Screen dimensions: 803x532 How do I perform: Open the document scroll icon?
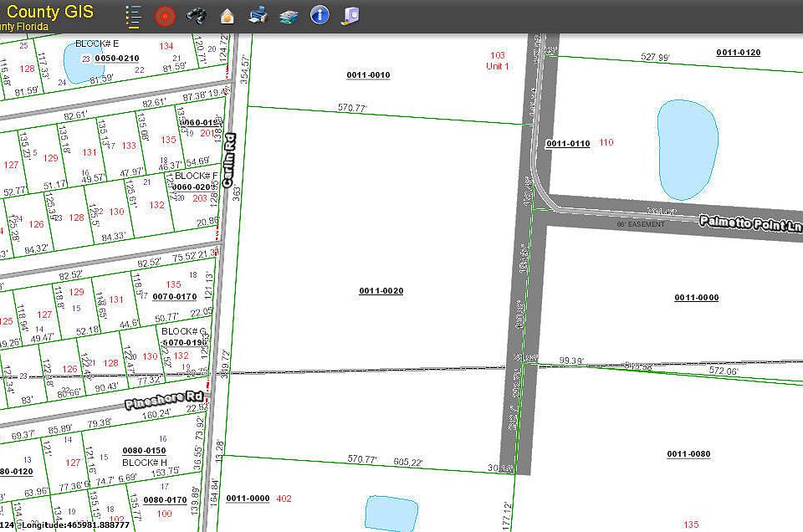[x=350, y=15]
